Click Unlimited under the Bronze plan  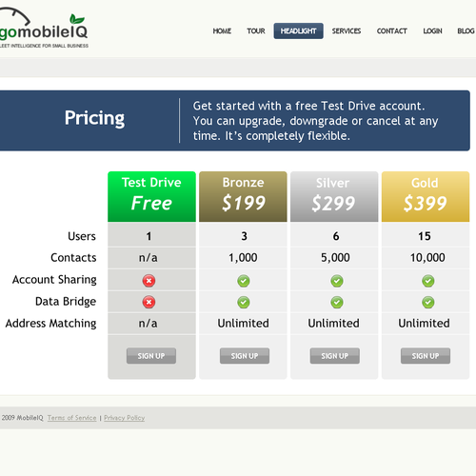pyautogui.click(x=243, y=324)
